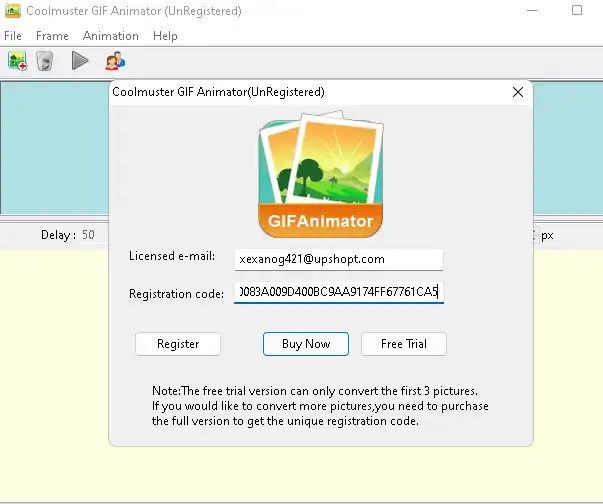
Task: Open the File menu
Action: pos(14,36)
